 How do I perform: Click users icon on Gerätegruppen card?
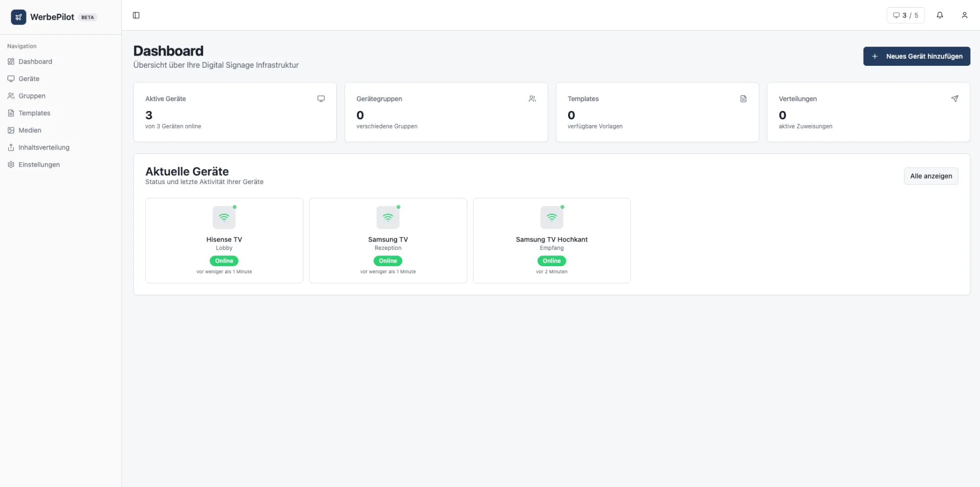(x=532, y=98)
